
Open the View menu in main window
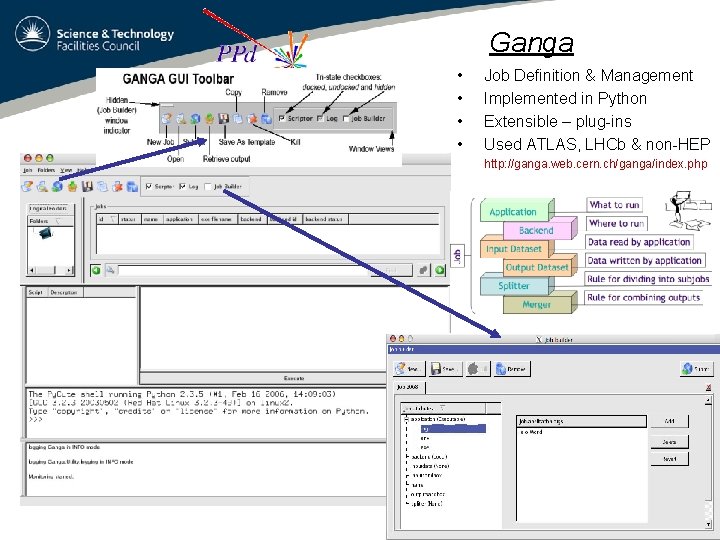[x=66, y=170]
